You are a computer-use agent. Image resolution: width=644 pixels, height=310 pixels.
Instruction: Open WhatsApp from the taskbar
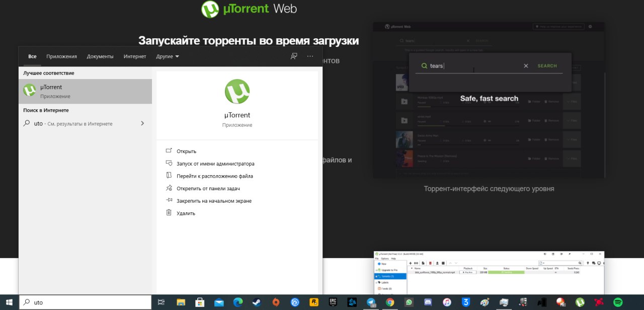[409, 302]
